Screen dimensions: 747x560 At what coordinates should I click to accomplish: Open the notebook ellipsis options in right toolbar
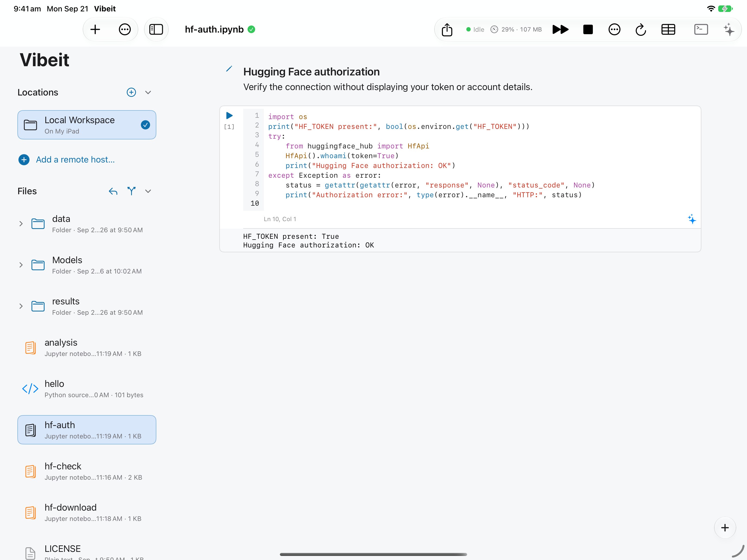(614, 29)
